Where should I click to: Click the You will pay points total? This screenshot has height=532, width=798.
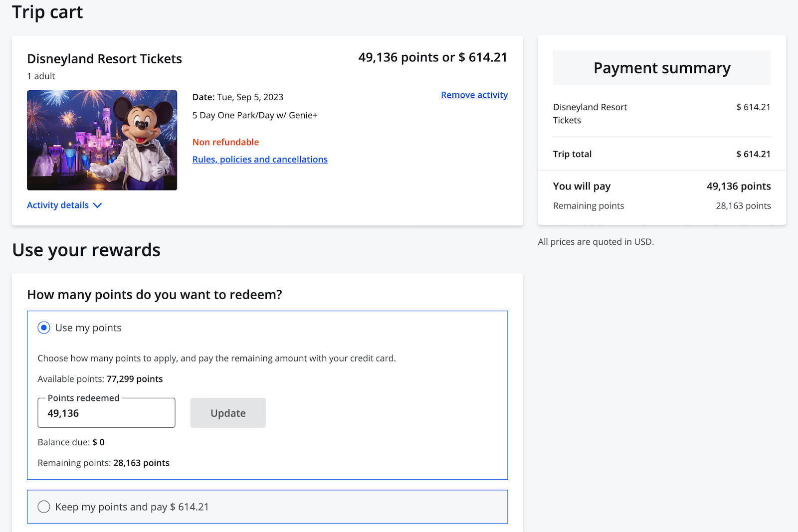click(739, 186)
